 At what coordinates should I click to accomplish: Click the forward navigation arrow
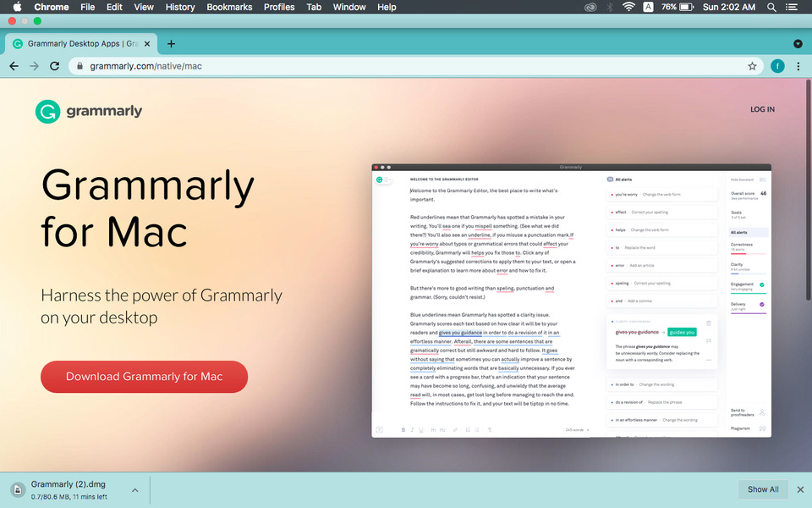[x=34, y=66]
